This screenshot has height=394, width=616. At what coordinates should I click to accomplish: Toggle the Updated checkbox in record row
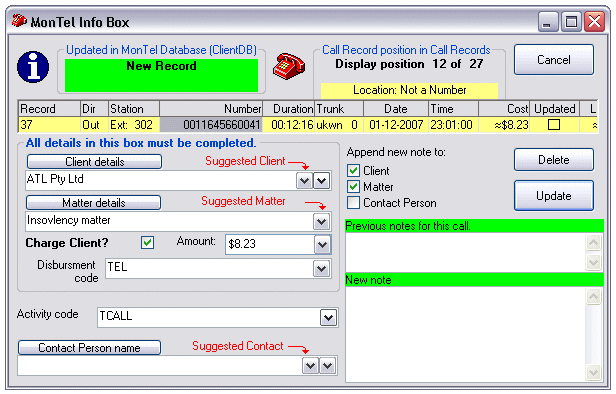554,125
